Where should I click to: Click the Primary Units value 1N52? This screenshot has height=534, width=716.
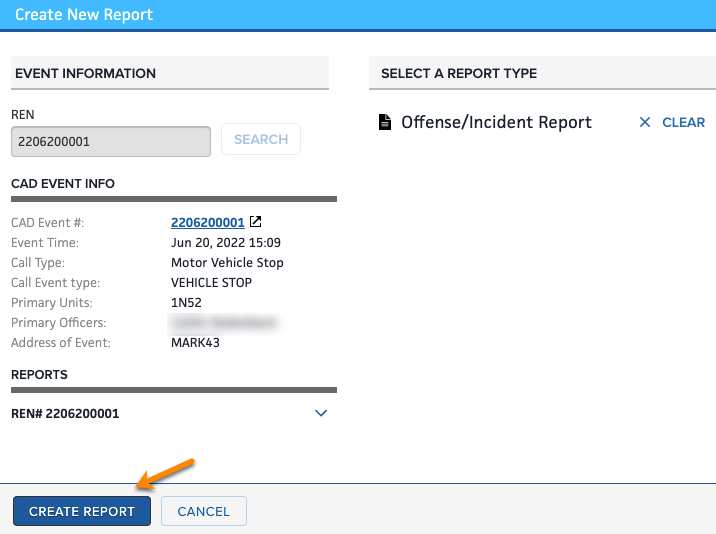(x=188, y=302)
